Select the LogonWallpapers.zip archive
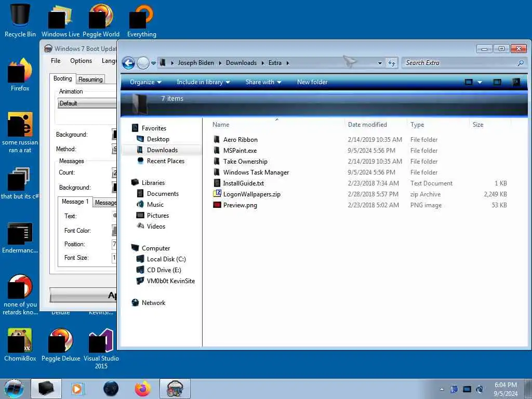Image resolution: width=532 pixels, height=399 pixels. click(x=251, y=194)
